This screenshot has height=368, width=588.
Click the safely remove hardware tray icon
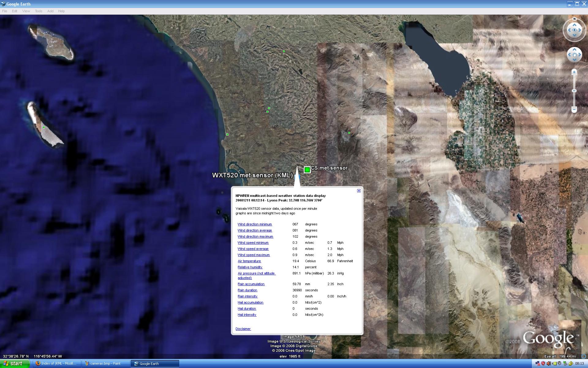pos(565,363)
